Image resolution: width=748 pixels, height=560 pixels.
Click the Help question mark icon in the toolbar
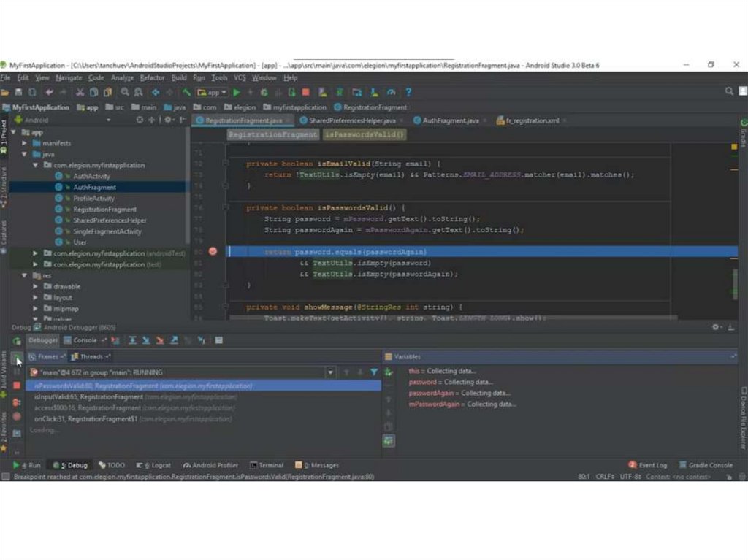point(408,93)
